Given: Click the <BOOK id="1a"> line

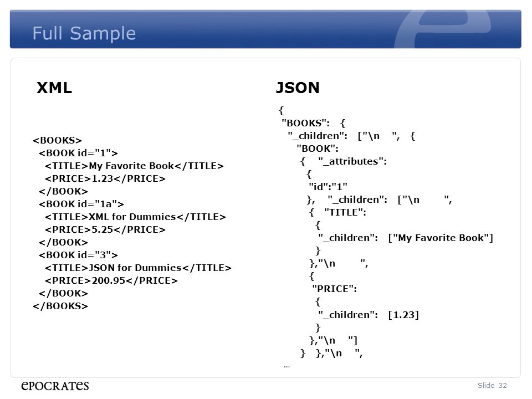Looking at the screenshot, I should tap(81, 204).
